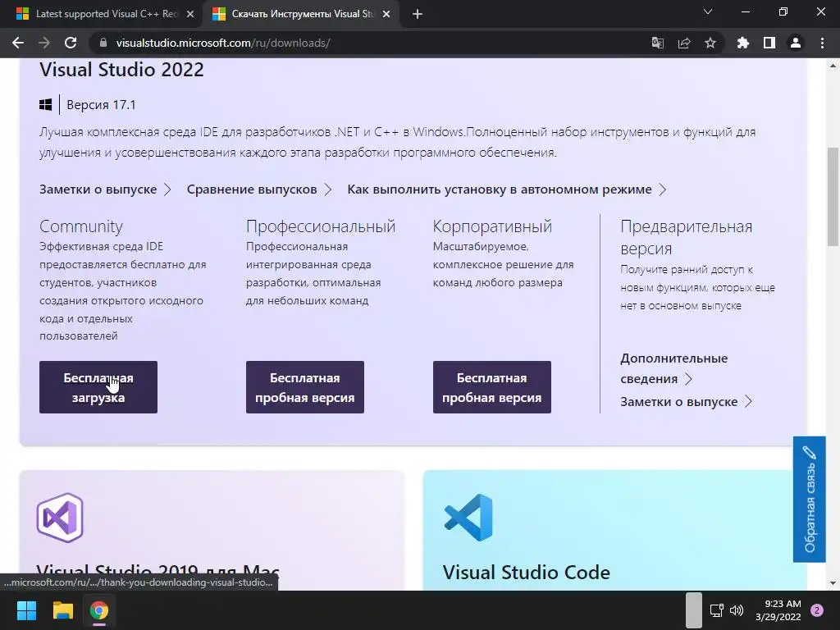Screen dimensions: 840x630
Task: Click the Visual Studio for Mac purple logo
Action: pyautogui.click(x=60, y=518)
